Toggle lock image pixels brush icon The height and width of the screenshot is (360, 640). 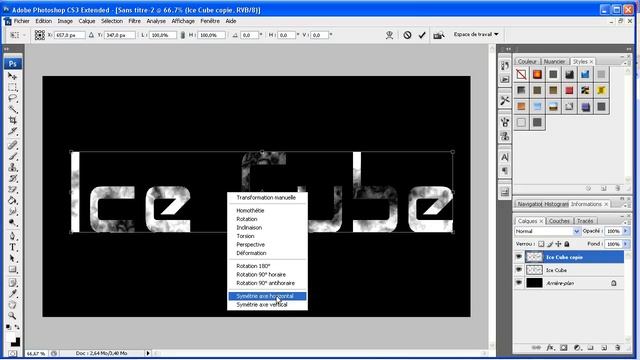pos(550,244)
